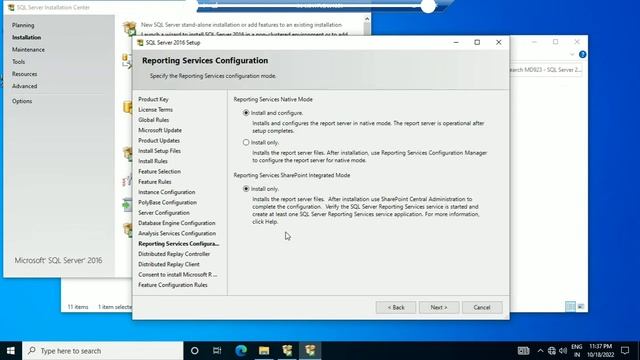Select Native Mode 'Install and configure' radio
The image size is (640, 360).
click(246, 113)
